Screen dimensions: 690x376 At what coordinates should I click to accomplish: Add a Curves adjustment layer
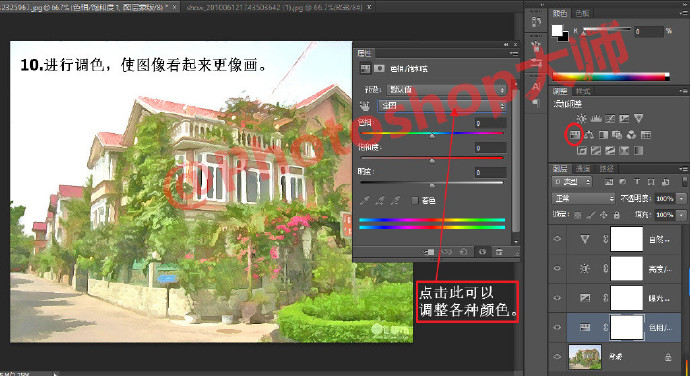(x=610, y=118)
